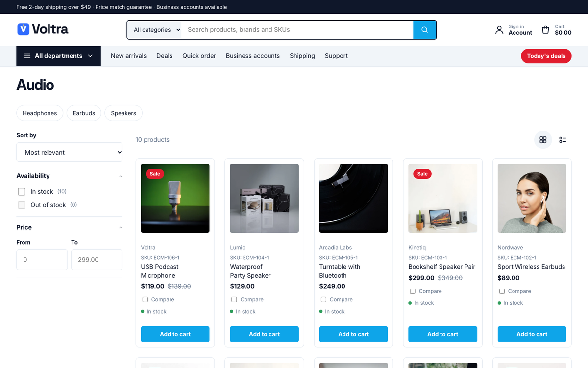Check Compare for Waterproof Party Speaker
The image size is (588, 368).
click(234, 299)
